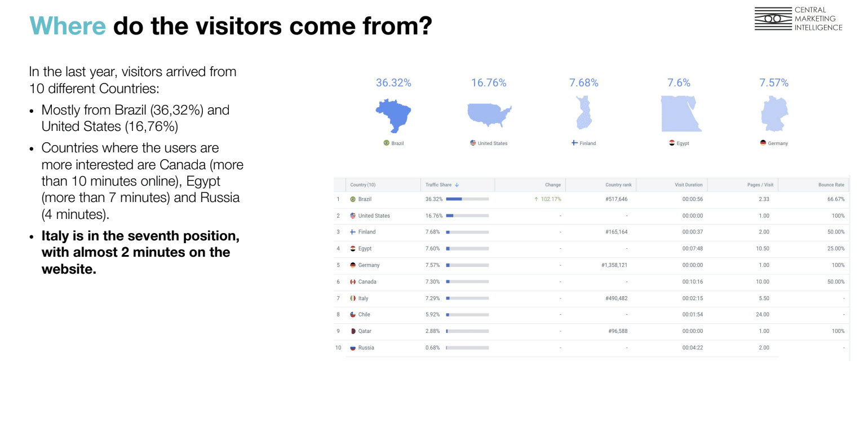Click the Qatar flag icon
This screenshot has width=868, height=439.
[353, 331]
